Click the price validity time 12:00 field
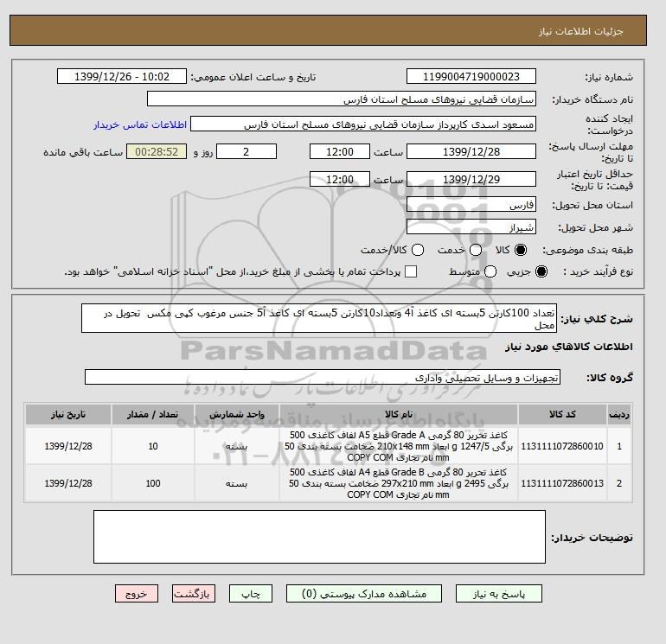666x644 pixels. pos(340,179)
